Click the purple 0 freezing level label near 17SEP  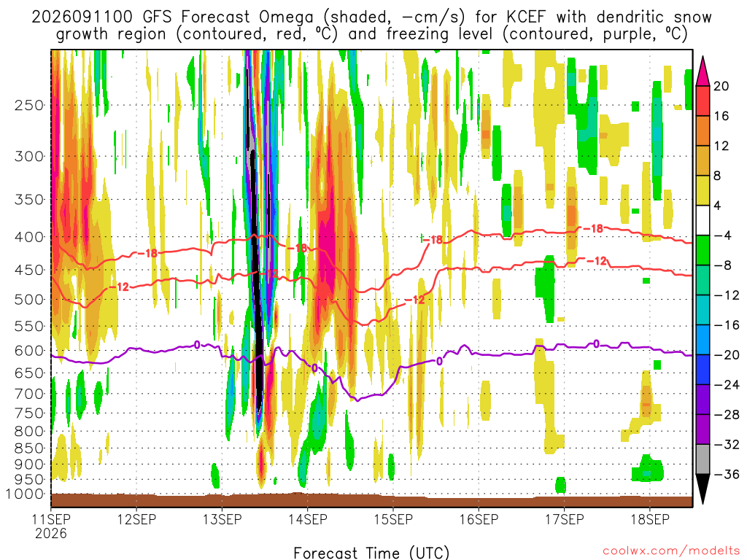[x=596, y=344]
